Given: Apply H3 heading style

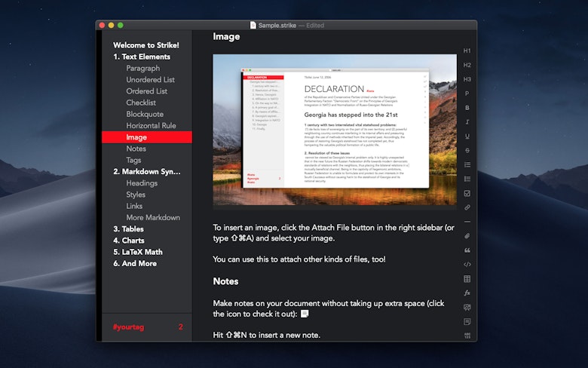Looking at the screenshot, I should [467, 79].
